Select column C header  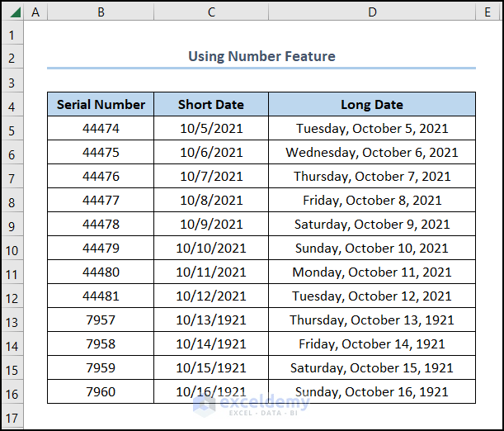pyautogui.click(x=211, y=12)
